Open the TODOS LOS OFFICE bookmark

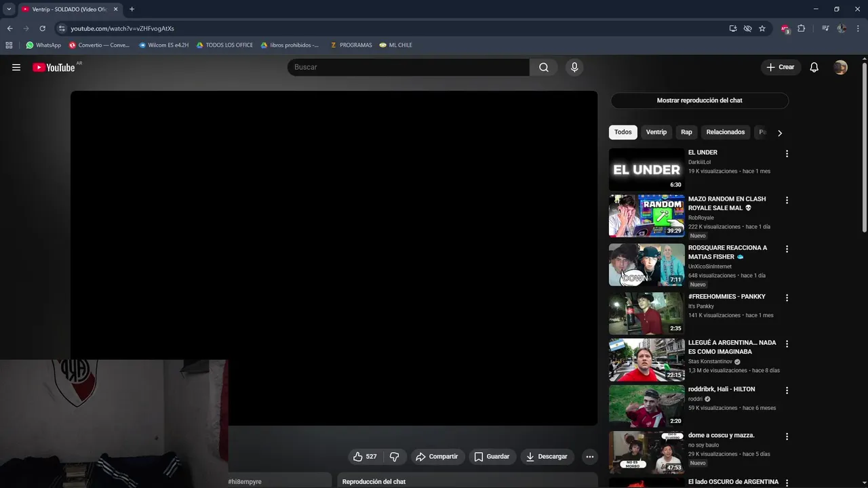[224, 45]
